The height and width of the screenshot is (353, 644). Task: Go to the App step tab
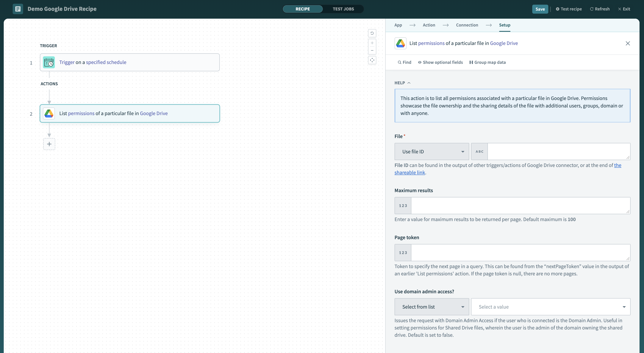(x=398, y=25)
